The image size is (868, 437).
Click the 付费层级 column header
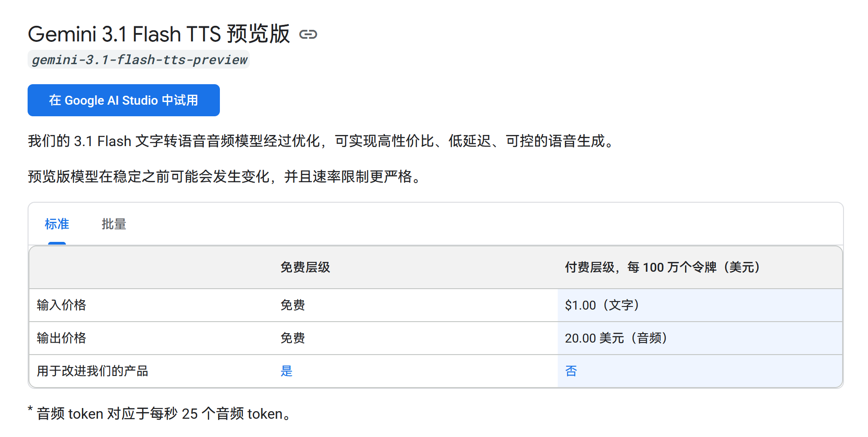[662, 267]
